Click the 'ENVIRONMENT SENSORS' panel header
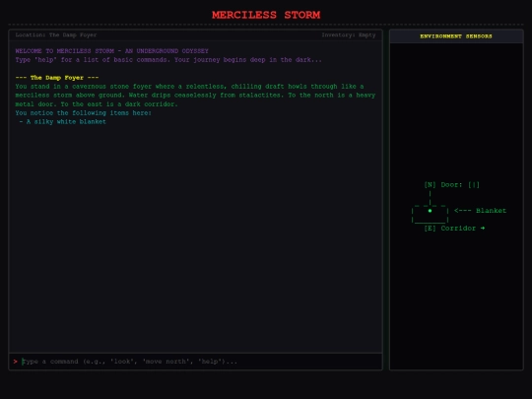Screen dimensions: 532x399 point(456,36)
